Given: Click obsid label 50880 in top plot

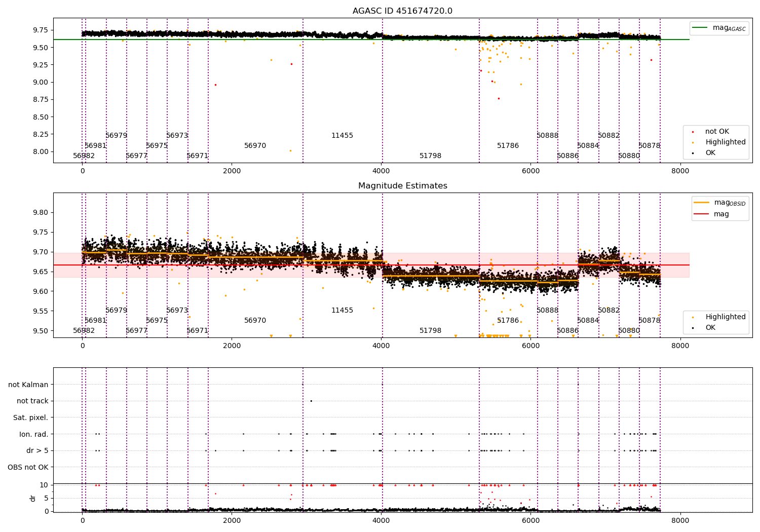Looking at the screenshot, I should pos(629,156).
